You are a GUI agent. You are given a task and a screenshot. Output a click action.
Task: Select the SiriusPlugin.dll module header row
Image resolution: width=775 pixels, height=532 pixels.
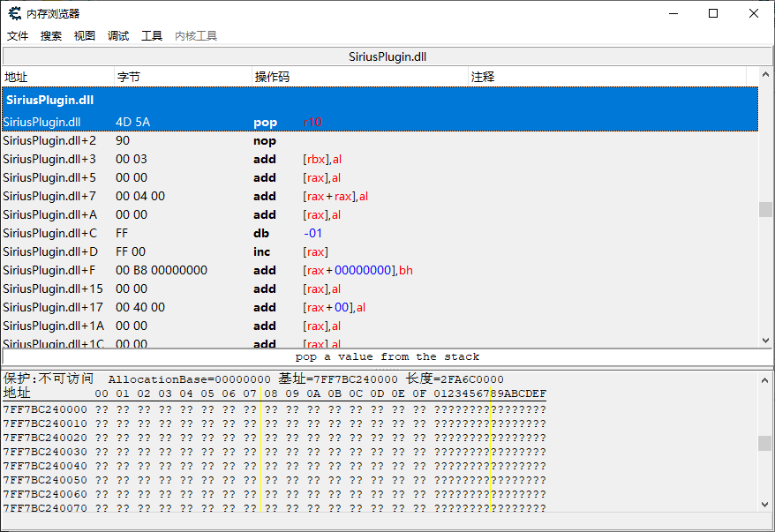177,100
